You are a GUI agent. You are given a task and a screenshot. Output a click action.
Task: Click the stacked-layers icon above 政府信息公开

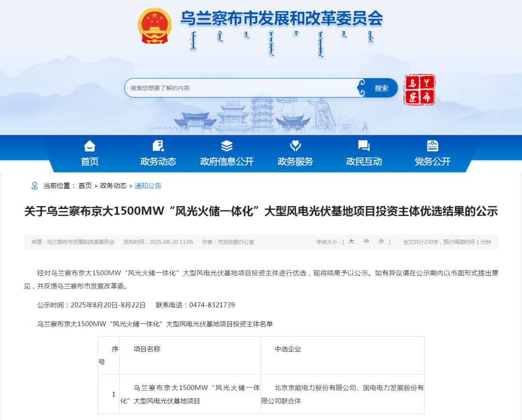tap(226, 145)
